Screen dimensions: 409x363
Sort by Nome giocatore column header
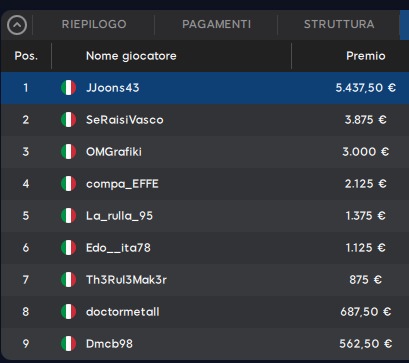131,56
